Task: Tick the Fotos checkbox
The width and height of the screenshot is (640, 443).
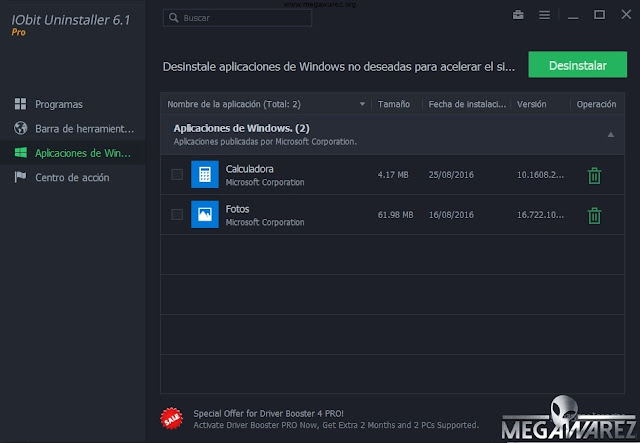Action: (177, 214)
